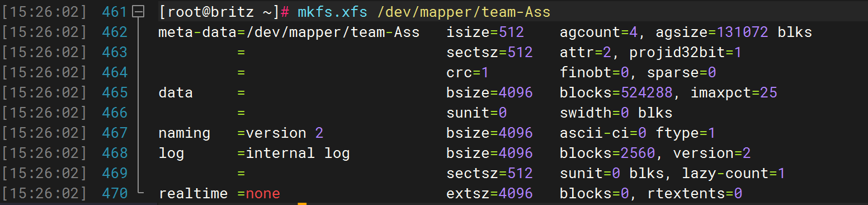Click version=2 on line 468
Viewport: 868px width, 205px height.
[712, 153]
